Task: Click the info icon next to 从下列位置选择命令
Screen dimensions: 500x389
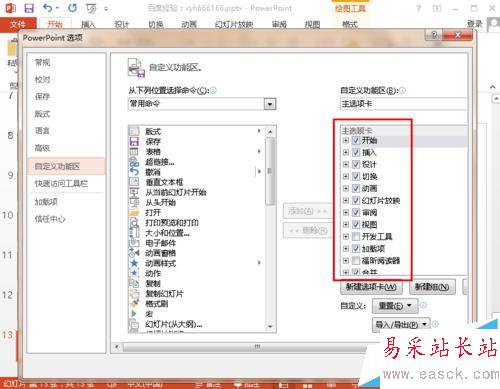Action: pyautogui.click(x=213, y=90)
